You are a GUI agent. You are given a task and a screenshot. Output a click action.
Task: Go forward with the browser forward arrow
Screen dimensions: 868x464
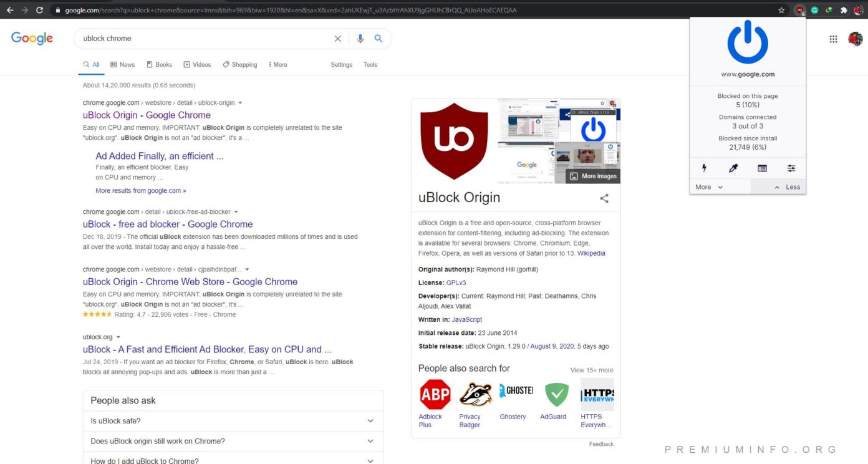(24, 10)
